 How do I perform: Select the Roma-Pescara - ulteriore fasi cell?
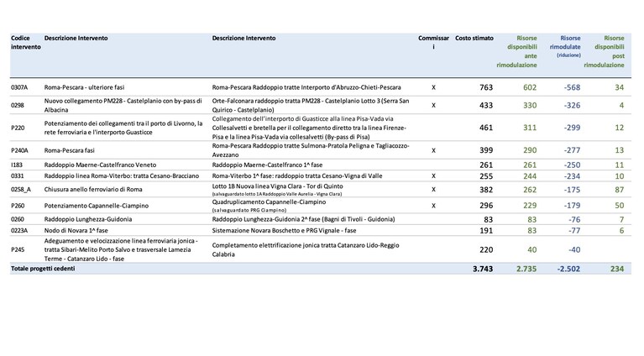pos(84,87)
